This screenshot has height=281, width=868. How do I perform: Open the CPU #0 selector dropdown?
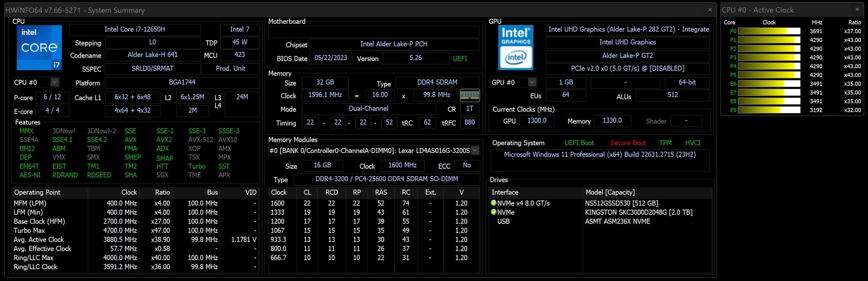point(55,82)
